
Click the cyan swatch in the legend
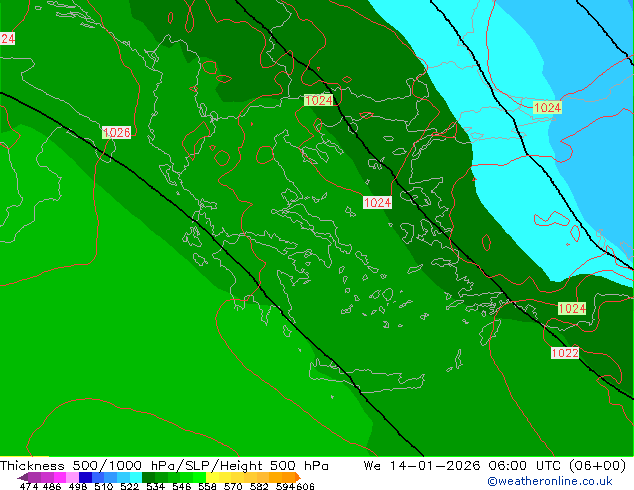[x=136, y=477]
